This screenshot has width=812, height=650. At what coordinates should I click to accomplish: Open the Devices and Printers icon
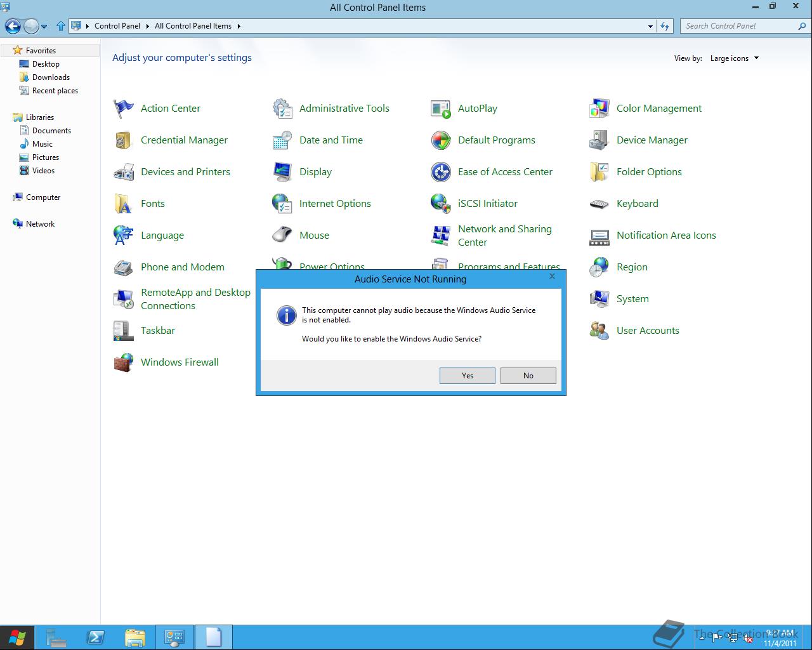124,172
